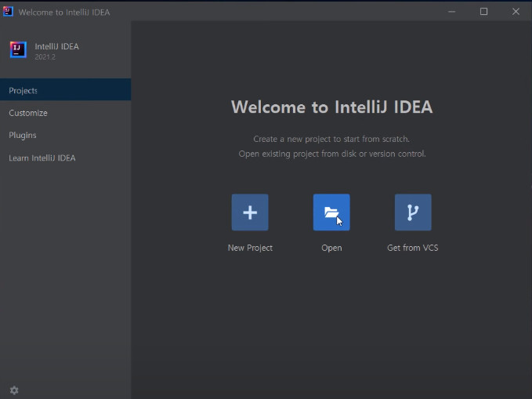Click the IntelliJ IDEA logo in the sidebar

click(x=18, y=50)
